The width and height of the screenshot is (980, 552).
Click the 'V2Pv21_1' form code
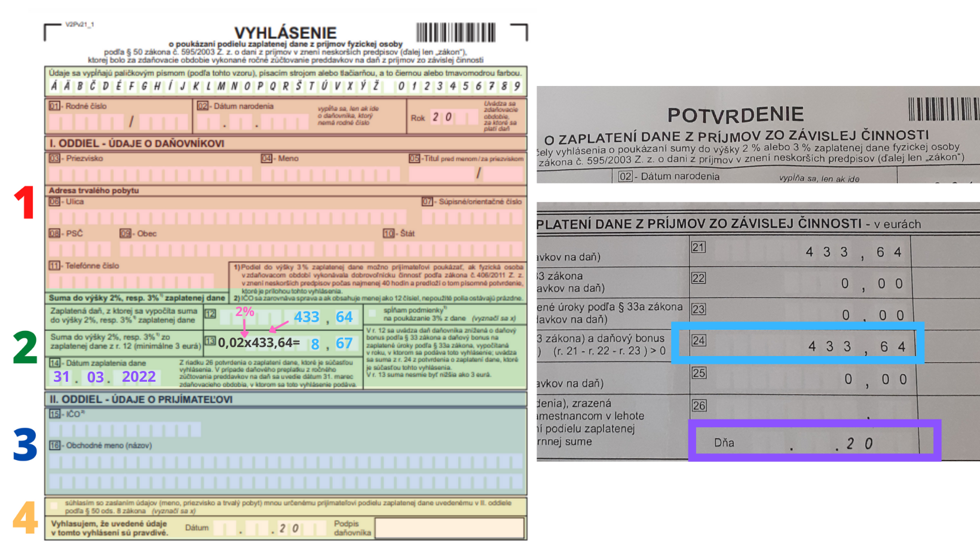point(79,24)
